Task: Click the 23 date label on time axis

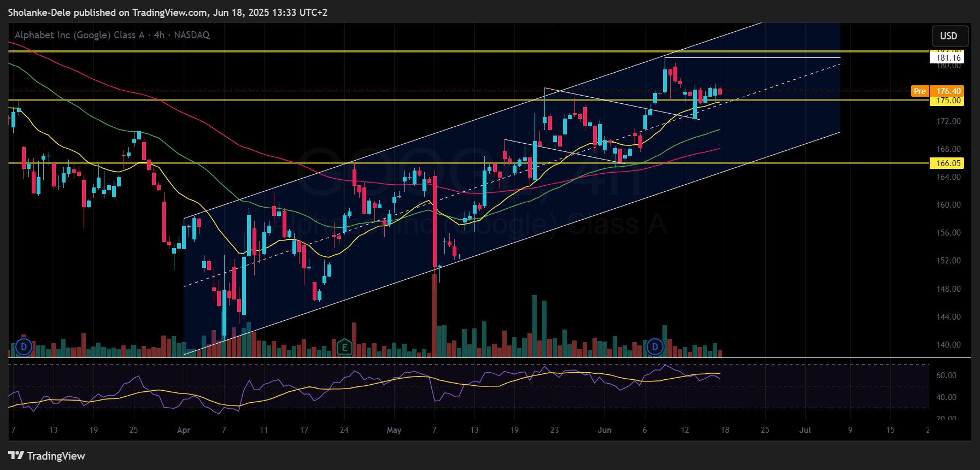Action: point(554,430)
